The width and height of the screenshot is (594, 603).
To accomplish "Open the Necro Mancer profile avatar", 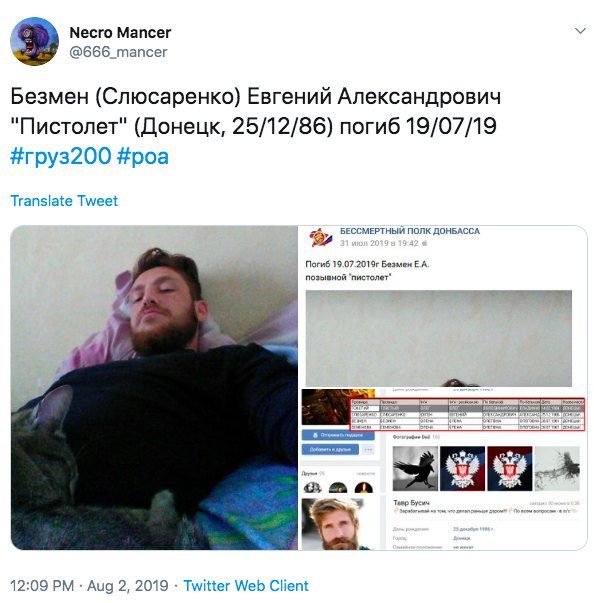I will [x=34, y=41].
